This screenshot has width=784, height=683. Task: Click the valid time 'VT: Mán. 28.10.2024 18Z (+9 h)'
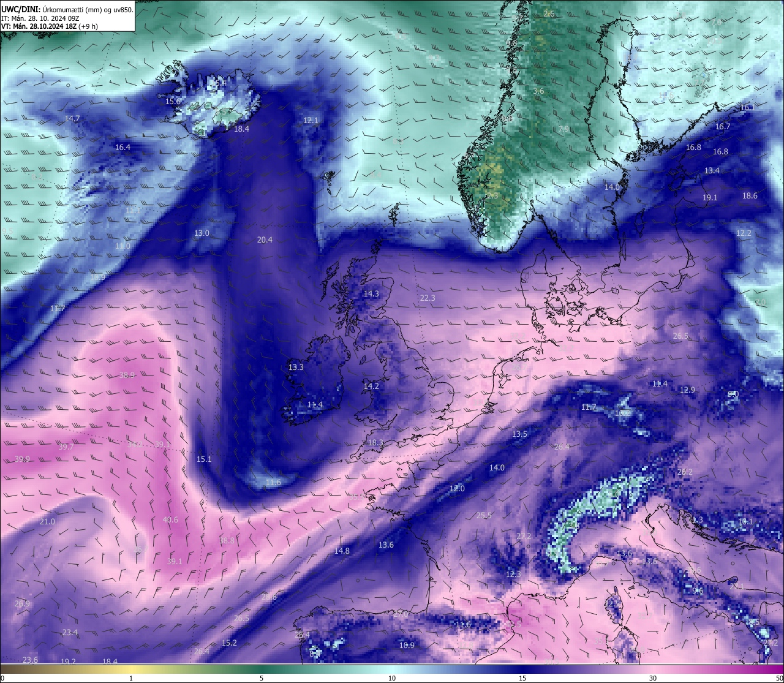pyautogui.click(x=50, y=26)
